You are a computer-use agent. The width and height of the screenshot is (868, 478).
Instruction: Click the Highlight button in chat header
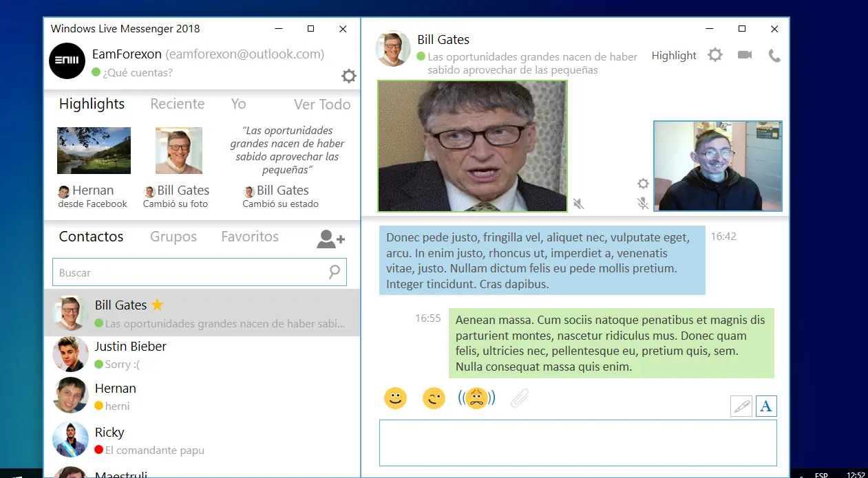tap(674, 56)
